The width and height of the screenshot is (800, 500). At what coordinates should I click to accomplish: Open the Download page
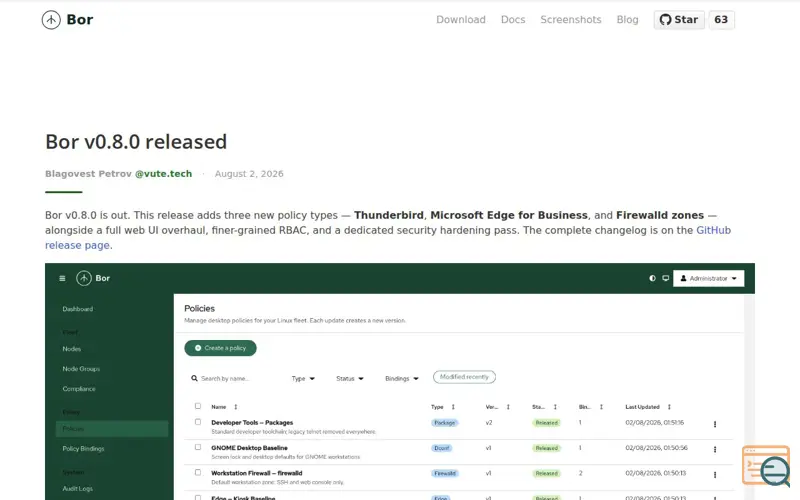tap(461, 20)
